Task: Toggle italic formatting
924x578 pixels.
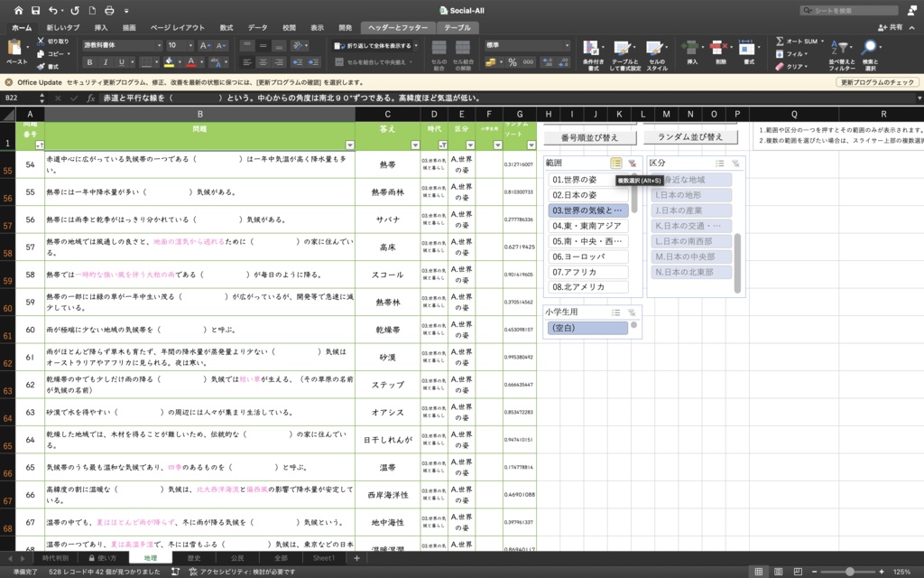Action: [x=106, y=62]
